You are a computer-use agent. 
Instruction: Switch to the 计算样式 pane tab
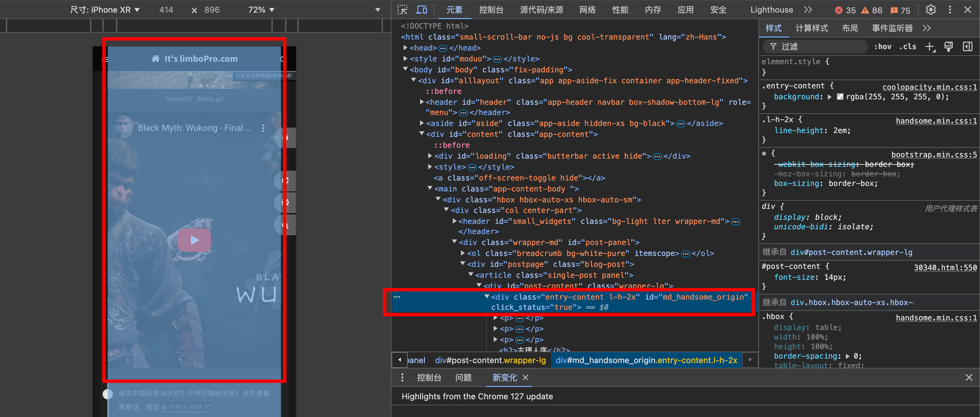click(812, 28)
